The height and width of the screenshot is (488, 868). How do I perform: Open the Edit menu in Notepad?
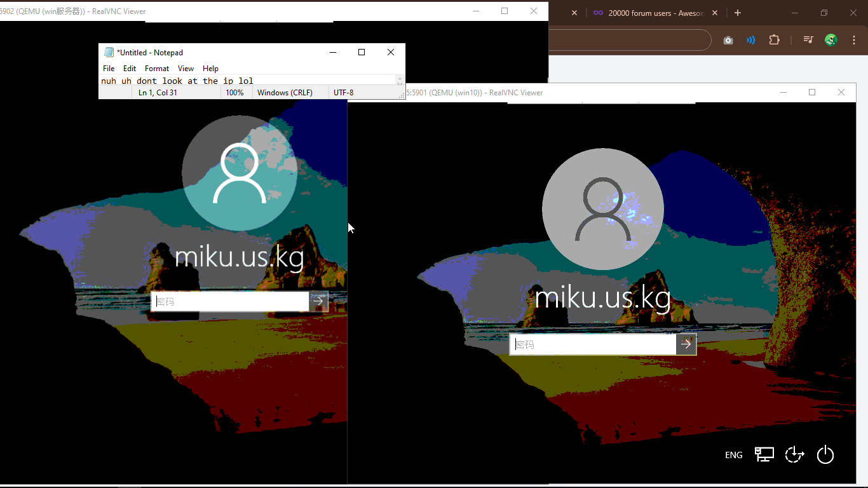[130, 69]
